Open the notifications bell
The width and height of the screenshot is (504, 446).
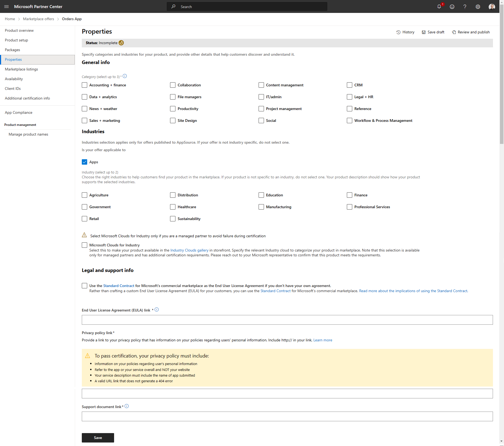coord(439,6)
